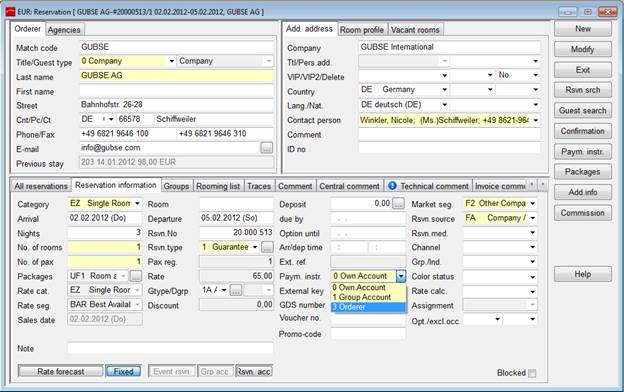This screenshot has width=624, height=392.
Task: Open the Commission button
Action: (583, 213)
